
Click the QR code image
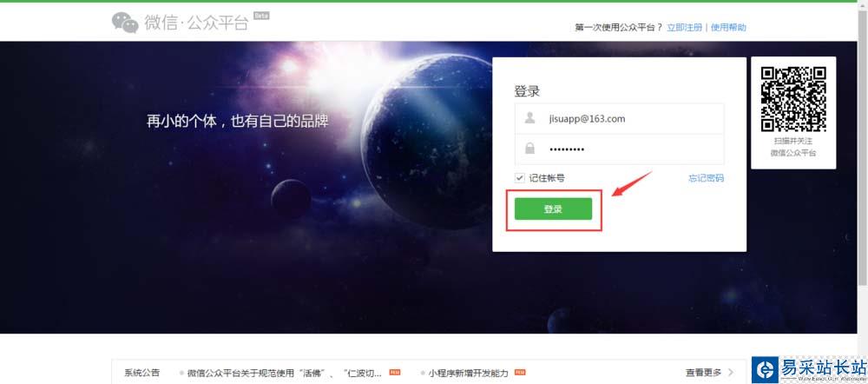click(793, 99)
